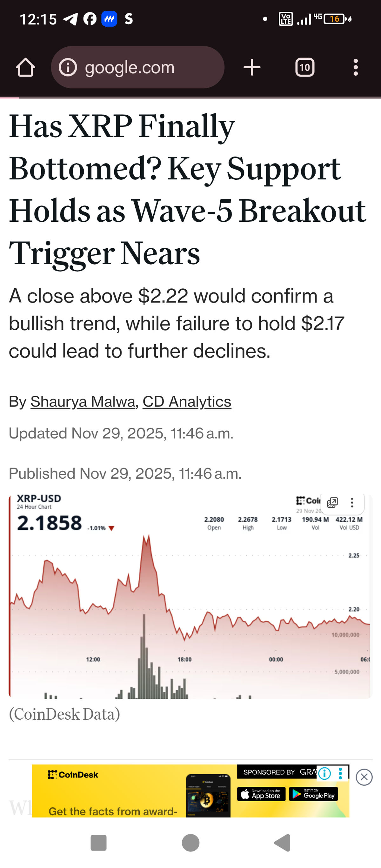Tap Download on the App Store badge
The height and width of the screenshot is (868, 381).
click(261, 794)
